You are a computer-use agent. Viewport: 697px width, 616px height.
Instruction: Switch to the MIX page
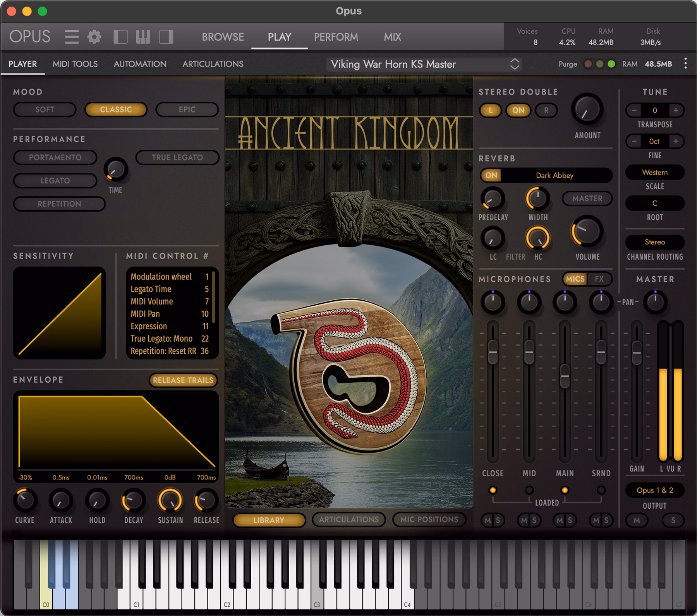392,37
